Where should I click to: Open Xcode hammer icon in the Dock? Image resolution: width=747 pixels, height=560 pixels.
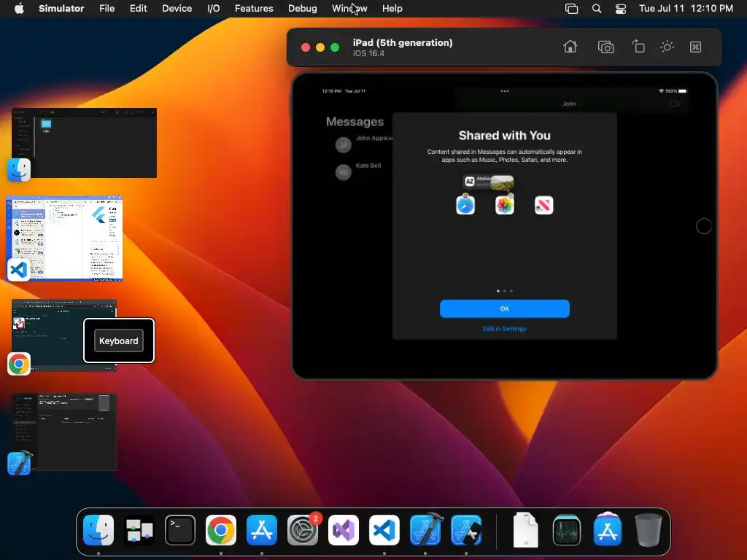click(425, 529)
